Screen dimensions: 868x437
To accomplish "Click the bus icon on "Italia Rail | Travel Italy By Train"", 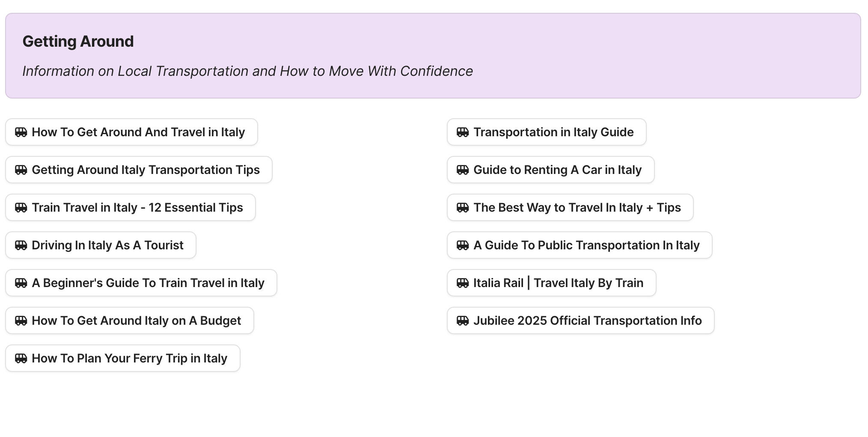I will tap(462, 283).
